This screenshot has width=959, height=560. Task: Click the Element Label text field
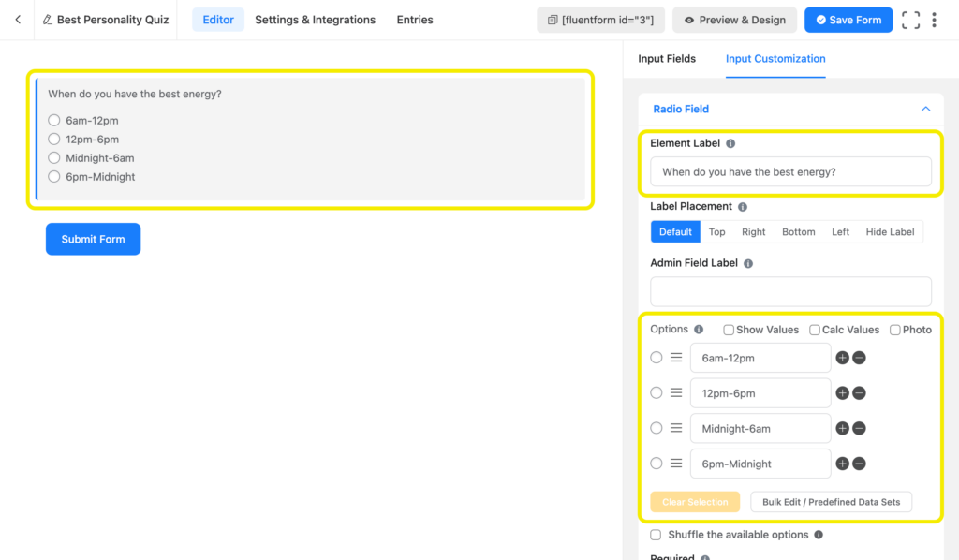tap(790, 171)
